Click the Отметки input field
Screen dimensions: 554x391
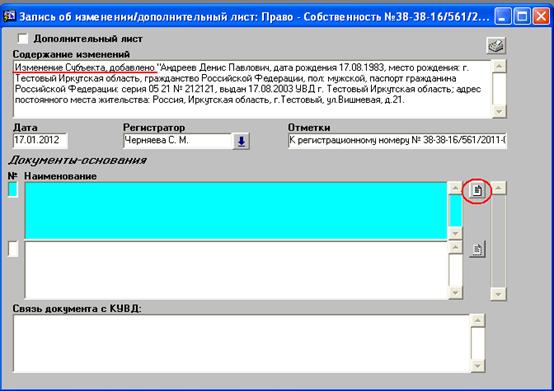coord(397,141)
